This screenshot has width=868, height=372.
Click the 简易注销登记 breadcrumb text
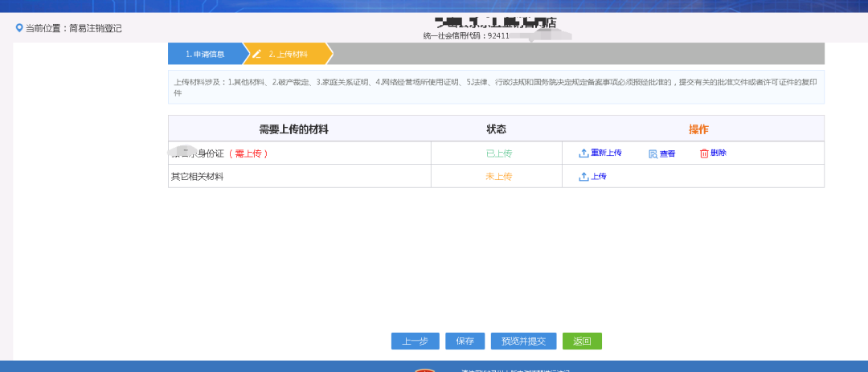pyautogui.click(x=95, y=28)
